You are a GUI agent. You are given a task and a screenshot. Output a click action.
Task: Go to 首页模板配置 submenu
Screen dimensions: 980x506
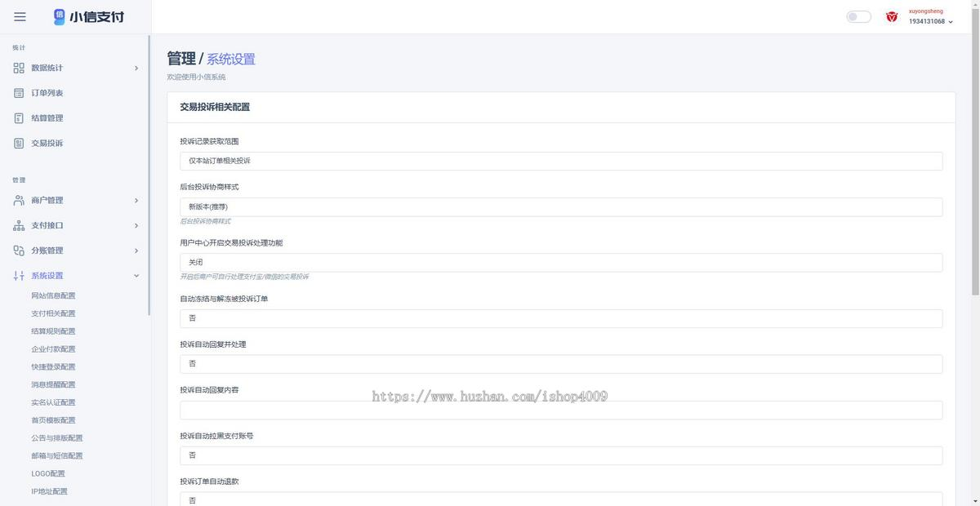53,420
